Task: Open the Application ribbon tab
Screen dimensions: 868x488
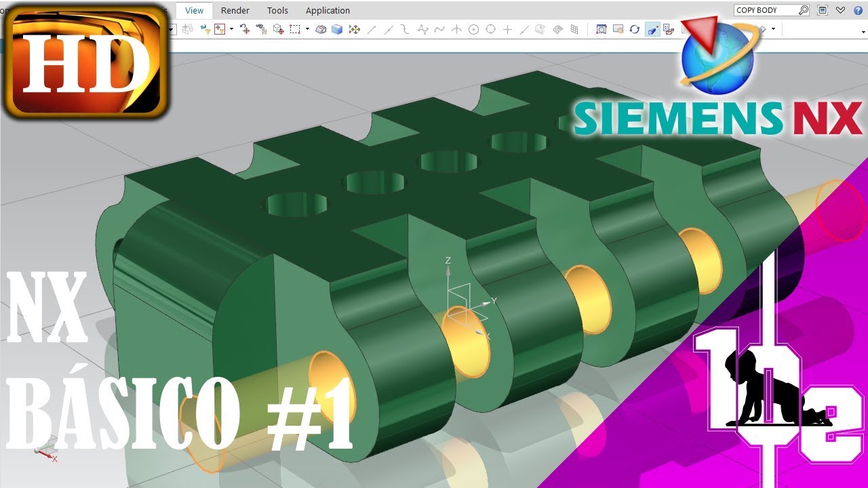Action: 328,10
